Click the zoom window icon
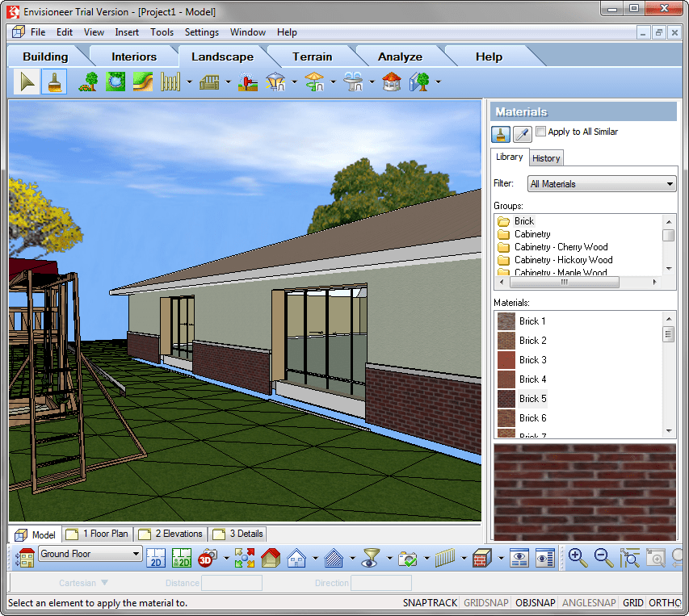The image size is (689, 616). [630, 558]
